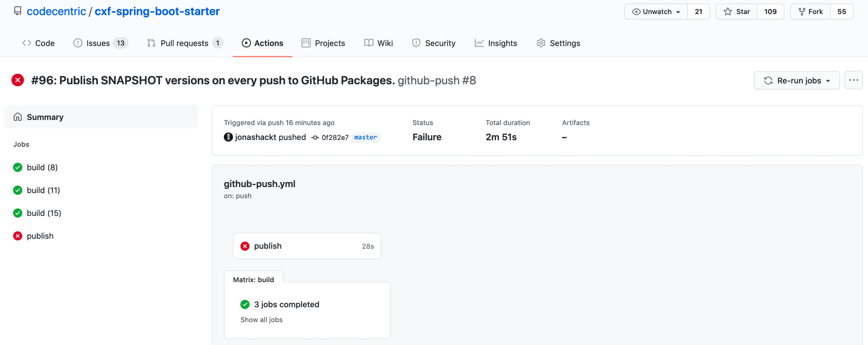Expand the Unwatch dropdown

click(x=656, y=11)
